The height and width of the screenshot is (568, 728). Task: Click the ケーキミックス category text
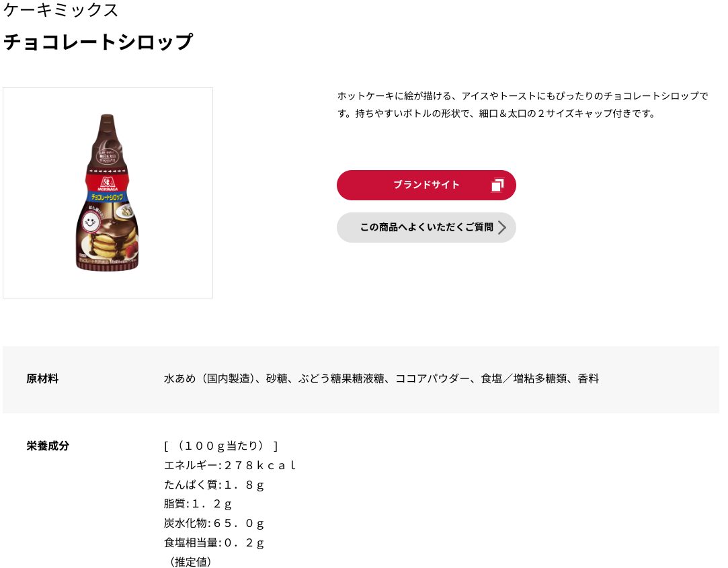tap(60, 10)
